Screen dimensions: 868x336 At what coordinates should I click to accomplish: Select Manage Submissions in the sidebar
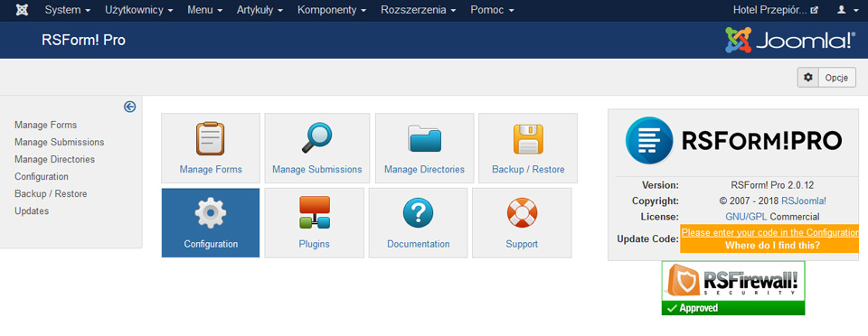coord(60,142)
